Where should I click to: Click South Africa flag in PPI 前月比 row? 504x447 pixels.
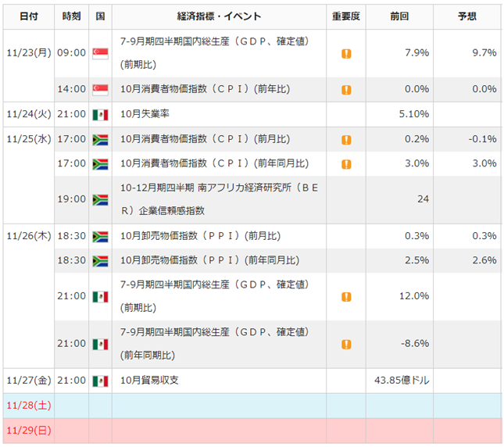click(x=100, y=237)
